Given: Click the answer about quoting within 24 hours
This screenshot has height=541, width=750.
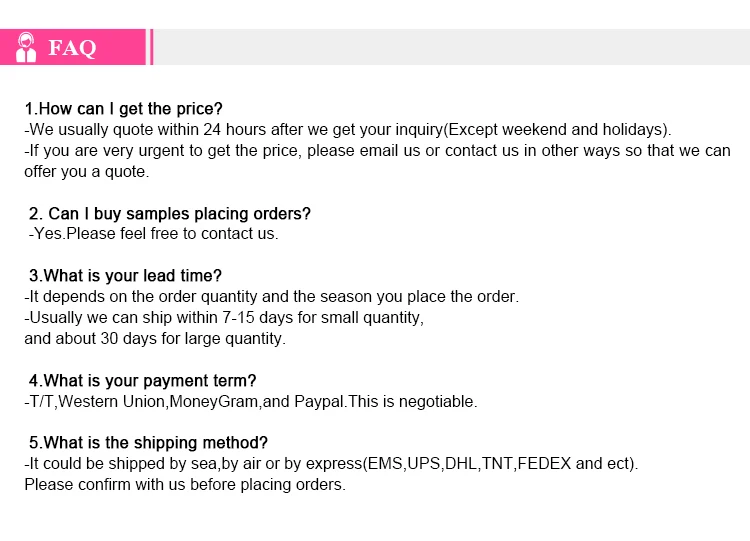Looking at the screenshot, I should click(347, 130).
